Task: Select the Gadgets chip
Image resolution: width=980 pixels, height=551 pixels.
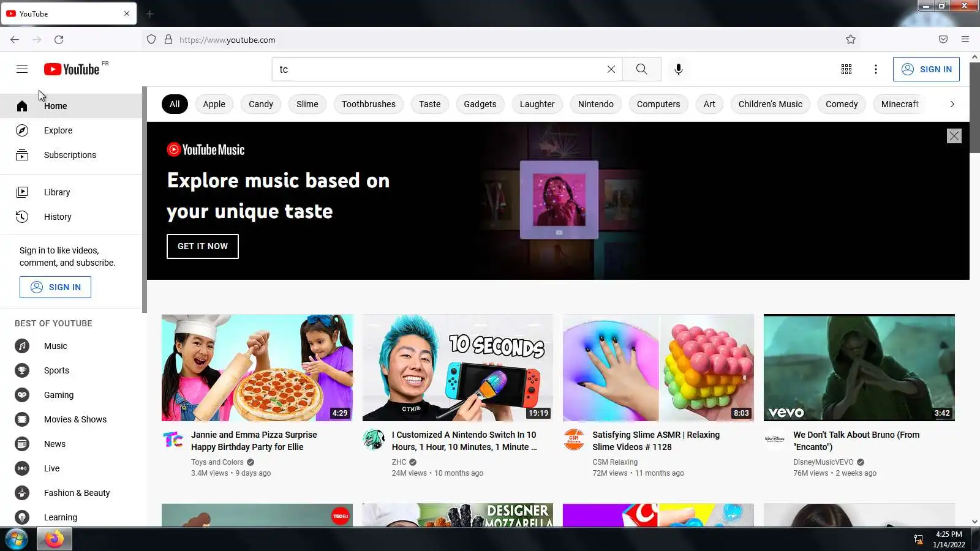Action: coord(480,104)
